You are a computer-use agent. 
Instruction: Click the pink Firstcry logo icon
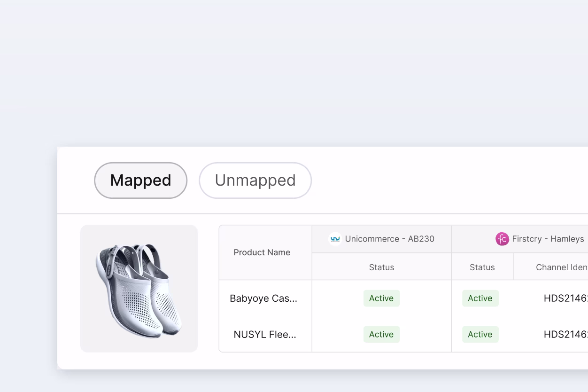point(502,239)
